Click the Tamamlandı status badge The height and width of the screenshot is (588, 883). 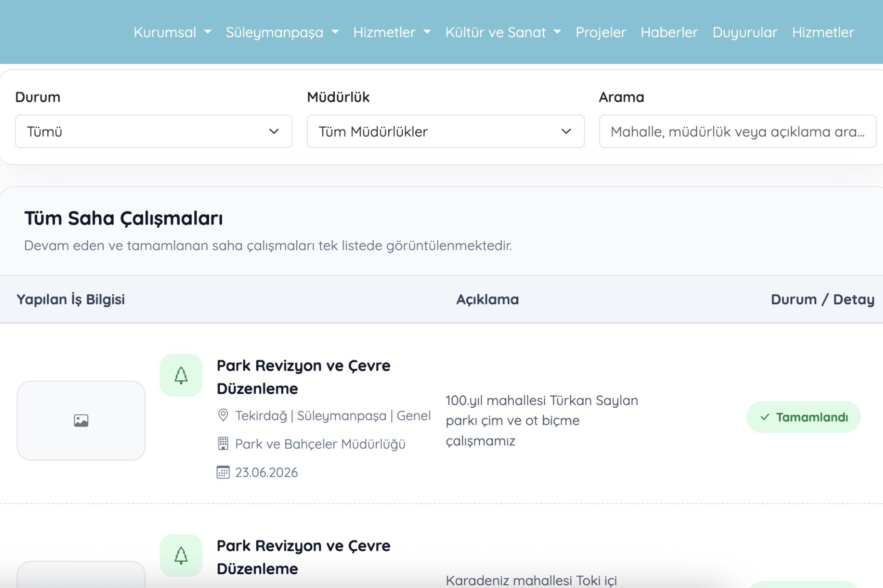[803, 417]
